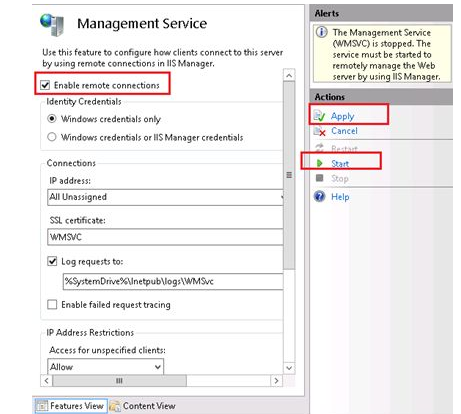This screenshot has height=414, width=461.
Task: Enable failed request tracing checkbox
Action: 52,304
